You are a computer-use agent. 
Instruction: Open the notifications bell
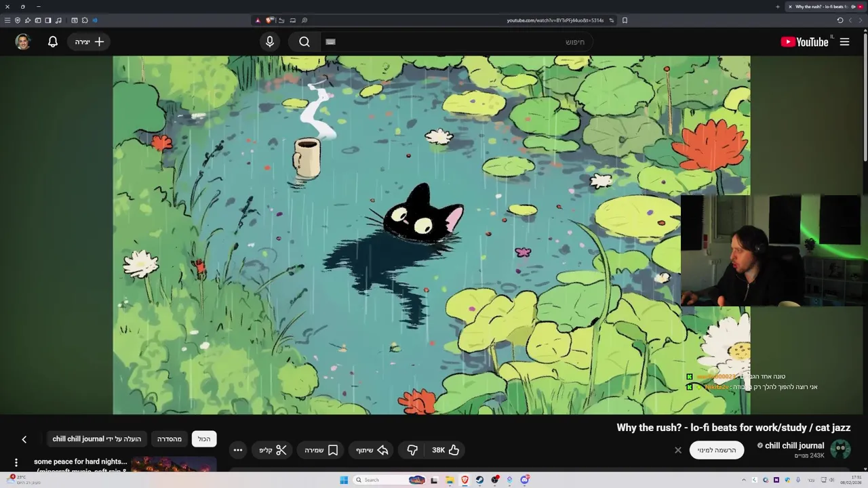(x=53, y=41)
